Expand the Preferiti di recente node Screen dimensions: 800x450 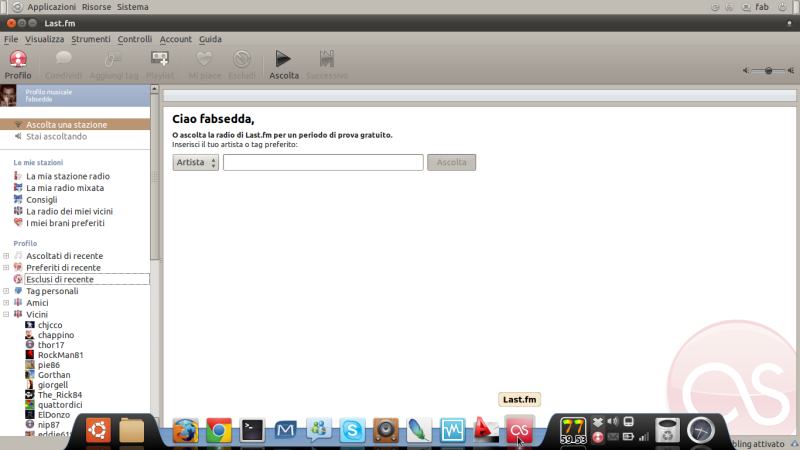pos(6,267)
